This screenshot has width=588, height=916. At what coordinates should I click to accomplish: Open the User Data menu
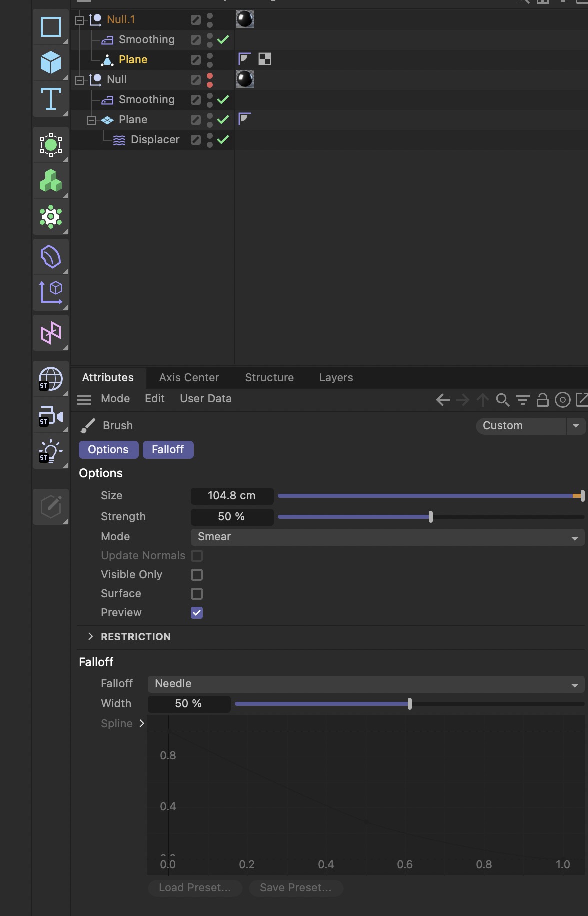[x=205, y=399]
